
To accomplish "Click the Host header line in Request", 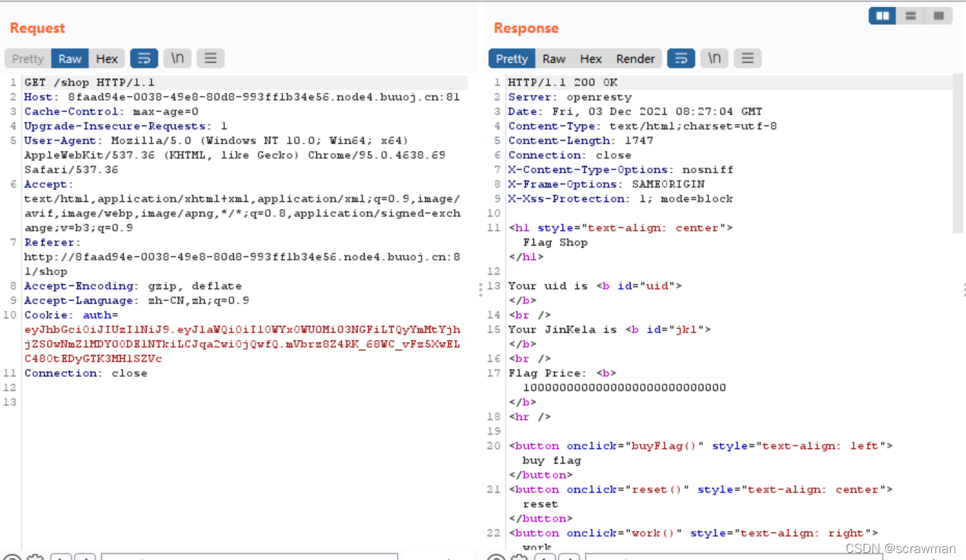I will pos(242,97).
